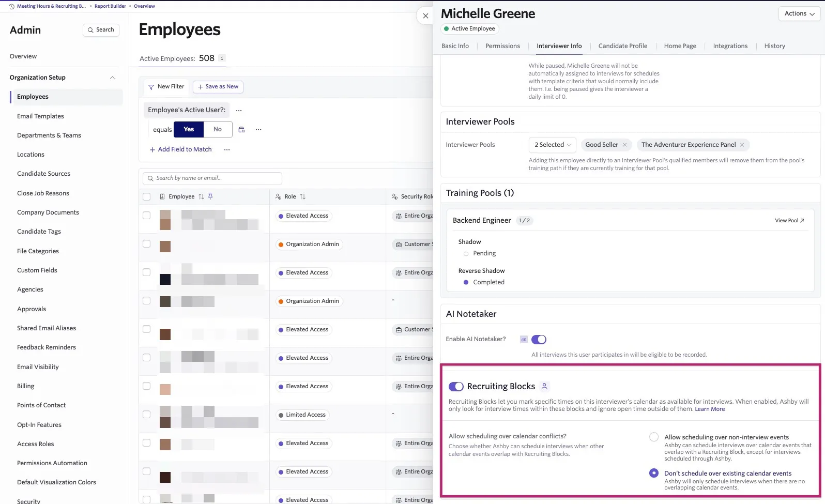This screenshot has height=504, width=825.
Task: Set Employee's Active User filter to Yes
Action: click(189, 129)
